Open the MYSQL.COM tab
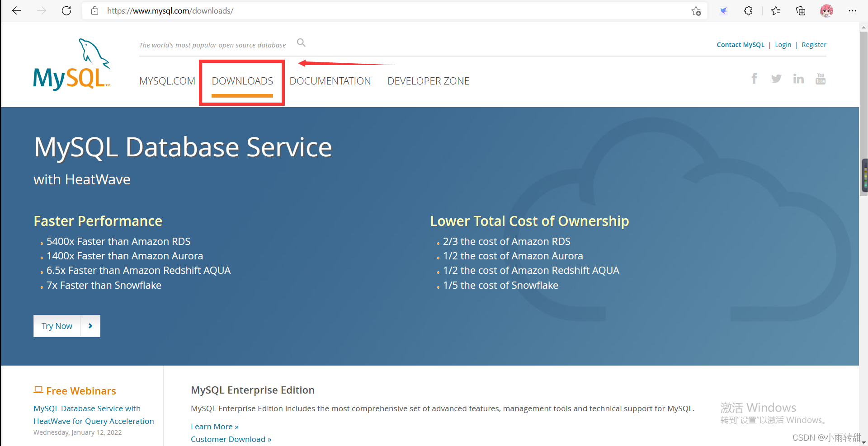Screen dimensions: 868x446 [167, 81]
